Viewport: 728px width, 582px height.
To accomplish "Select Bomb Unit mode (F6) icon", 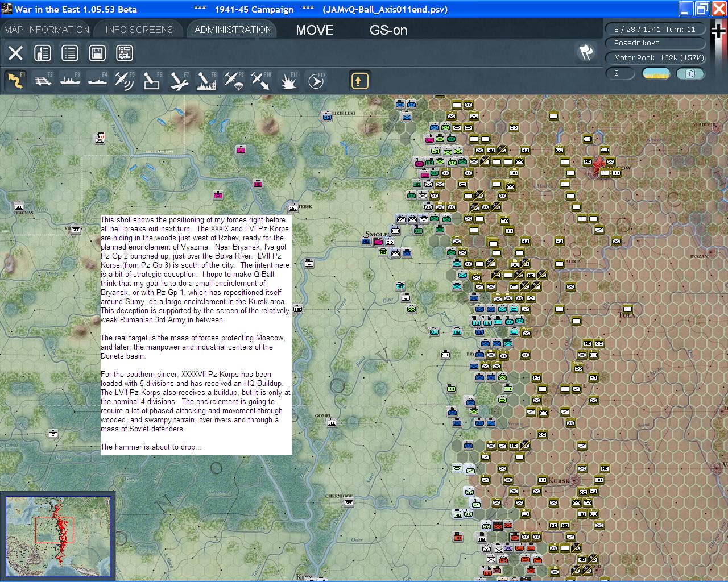I will pos(152,81).
